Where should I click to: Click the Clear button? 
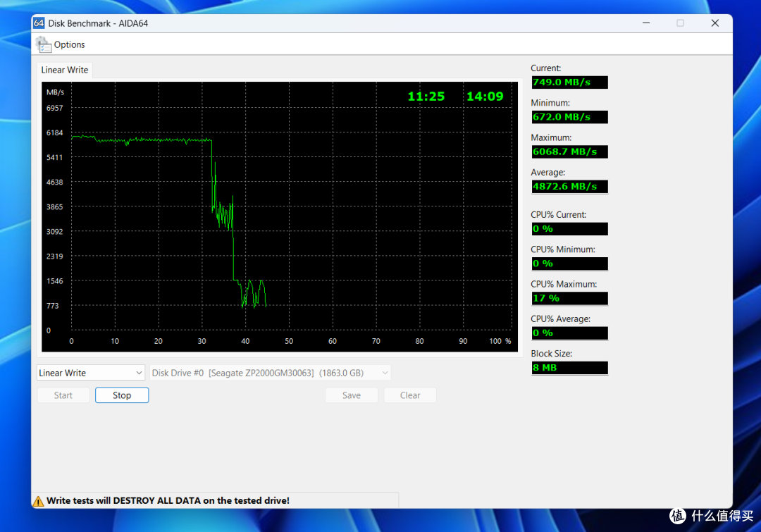[x=410, y=395]
